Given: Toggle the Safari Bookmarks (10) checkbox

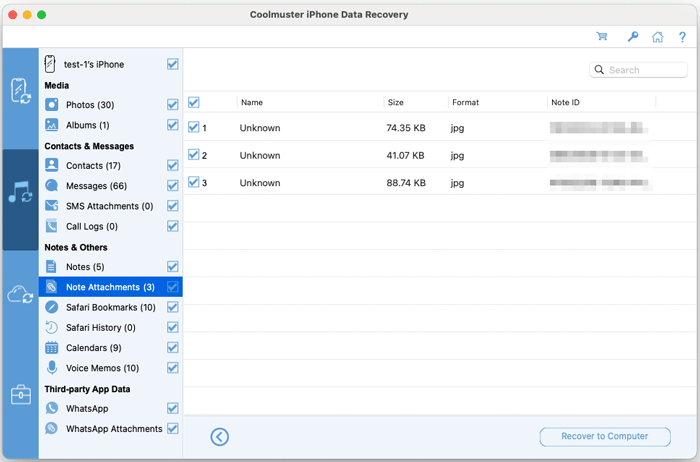Looking at the screenshot, I should tap(173, 307).
